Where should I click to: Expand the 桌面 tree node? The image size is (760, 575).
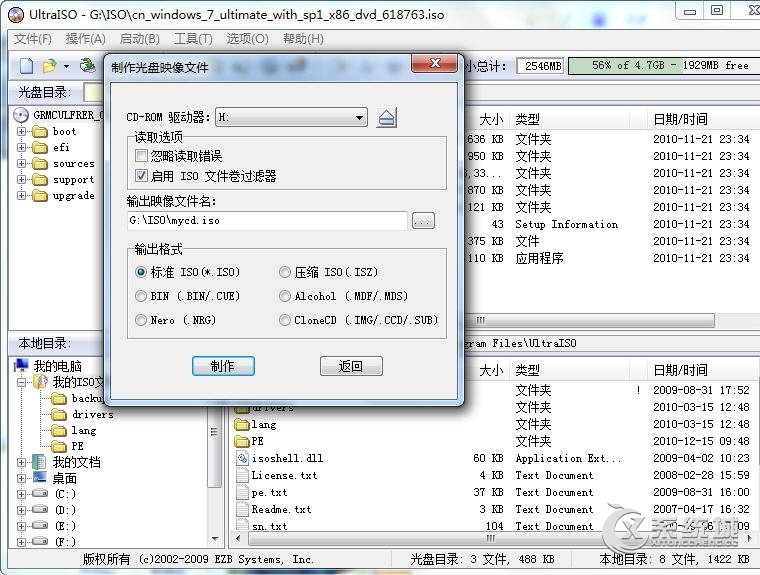(21, 479)
